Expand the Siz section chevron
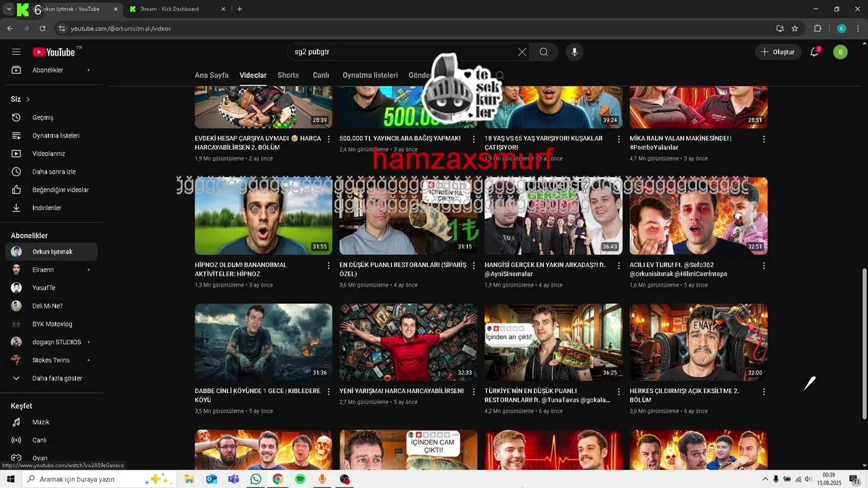The height and width of the screenshot is (488, 868). coord(28,100)
